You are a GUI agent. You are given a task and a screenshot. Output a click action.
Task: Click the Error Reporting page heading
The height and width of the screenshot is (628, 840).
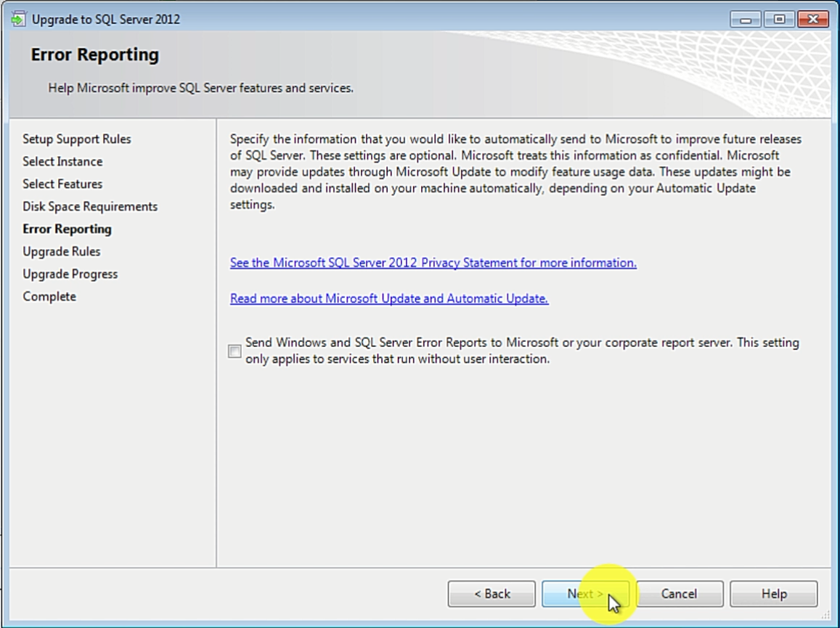[x=95, y=54]
